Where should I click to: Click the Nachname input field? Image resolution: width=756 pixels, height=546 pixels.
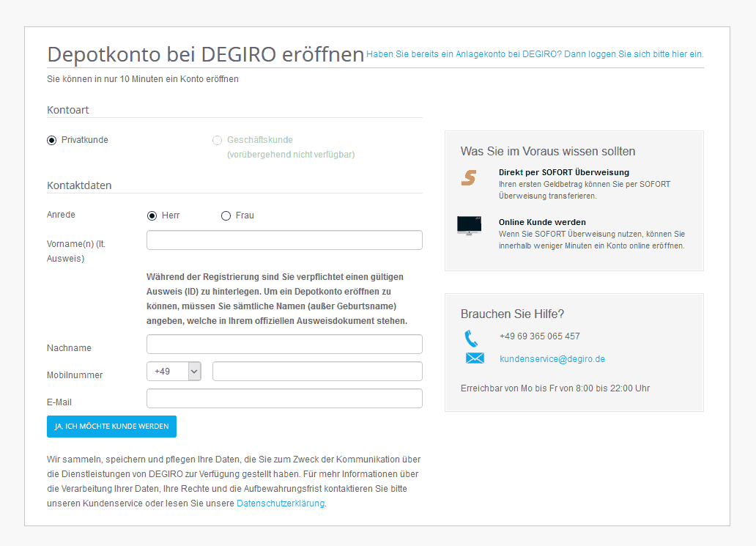[284, 344]
